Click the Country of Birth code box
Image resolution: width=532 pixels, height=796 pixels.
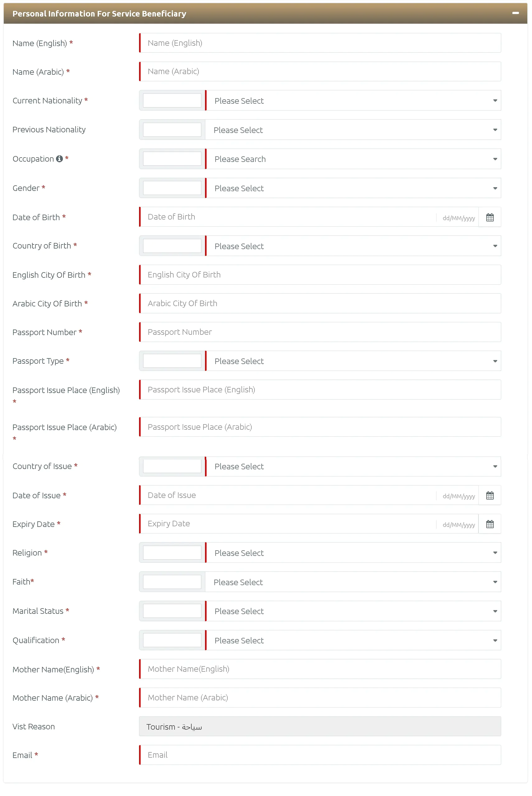pyautogui.click(x=172, y=246)
